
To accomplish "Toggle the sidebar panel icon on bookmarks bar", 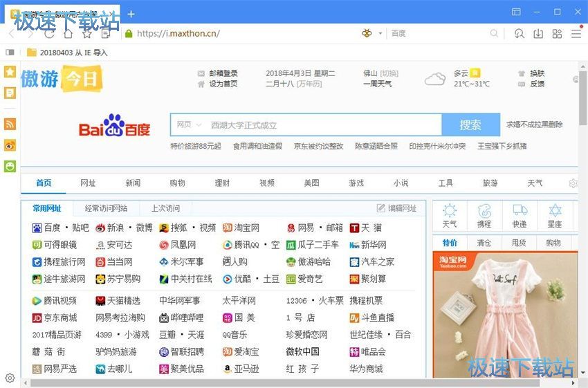I will click(10, 53).
